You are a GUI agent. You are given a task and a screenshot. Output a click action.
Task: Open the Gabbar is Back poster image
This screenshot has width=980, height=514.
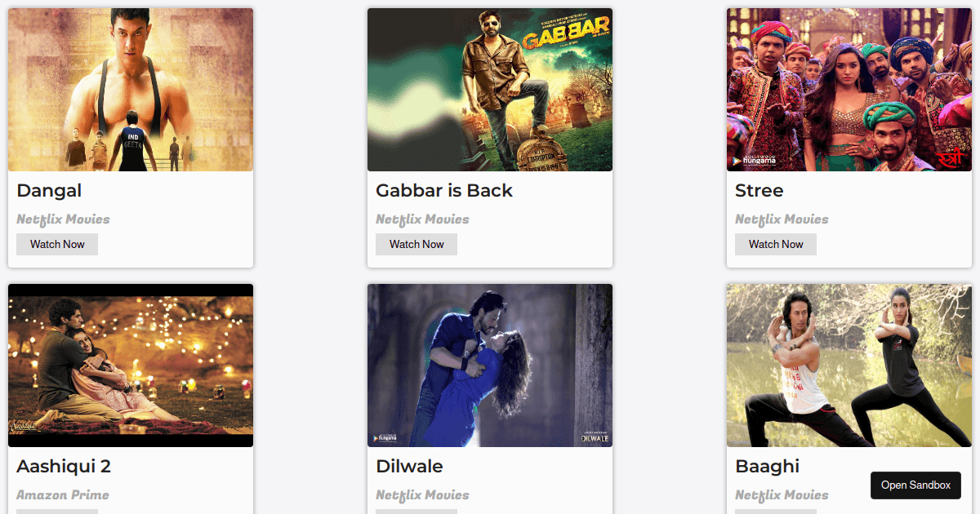point(490,90)
